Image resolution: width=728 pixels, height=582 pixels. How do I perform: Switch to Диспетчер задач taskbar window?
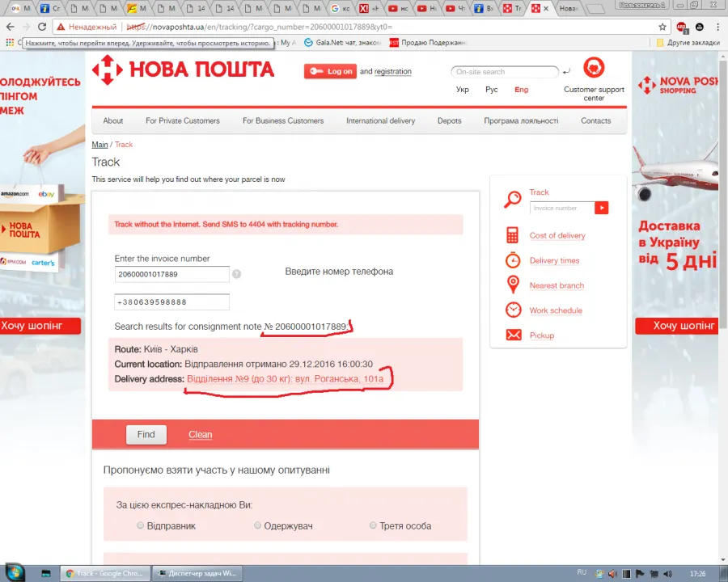tap(197, 574)
